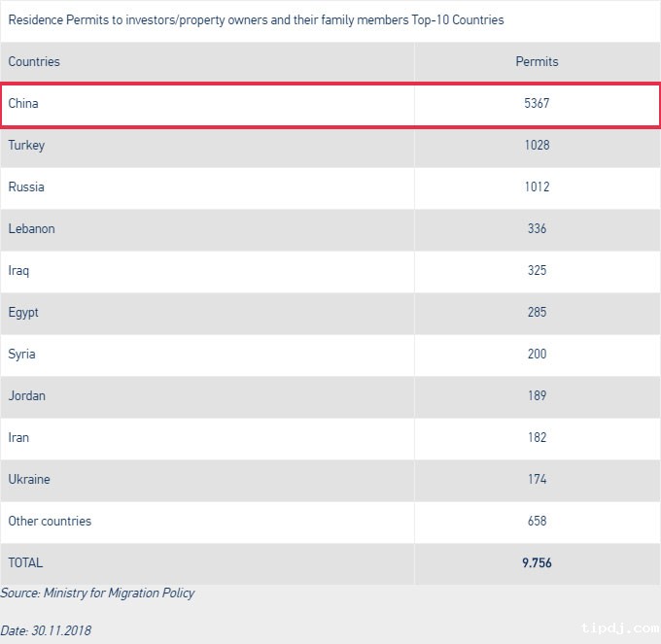Click the 658 value for other countries
This screenshot has width=661, height=644.
(537, 521)
